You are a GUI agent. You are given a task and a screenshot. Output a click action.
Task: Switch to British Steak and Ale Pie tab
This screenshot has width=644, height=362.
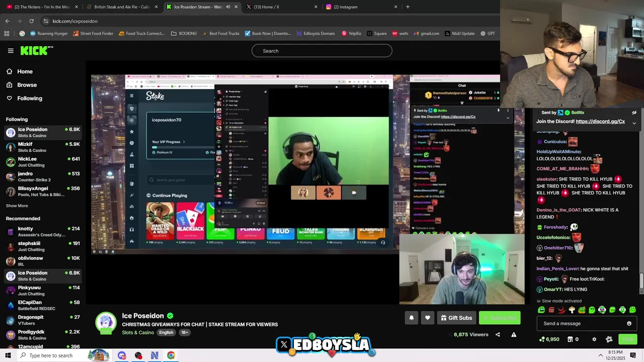point(122,7)
